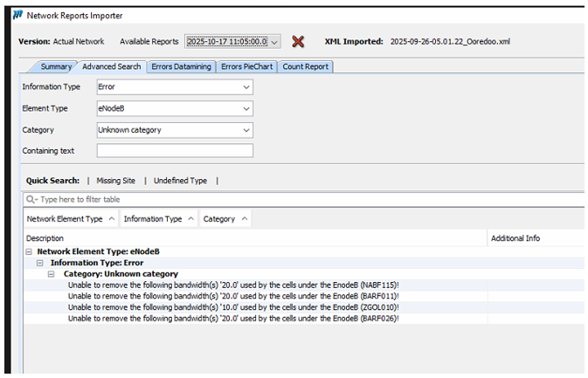Open the Errors PieChart tab
588x378 pixels.
coord(247,67)
